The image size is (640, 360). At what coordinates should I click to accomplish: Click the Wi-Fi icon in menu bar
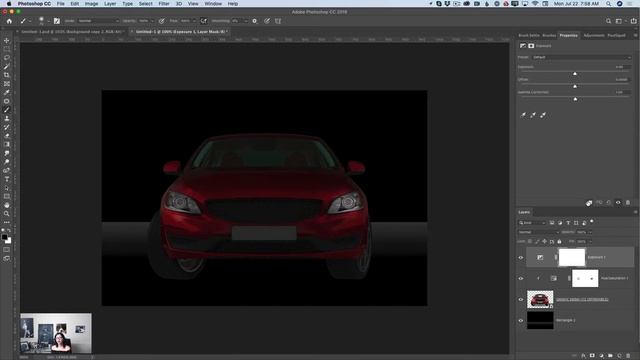(x=535, y=4)
